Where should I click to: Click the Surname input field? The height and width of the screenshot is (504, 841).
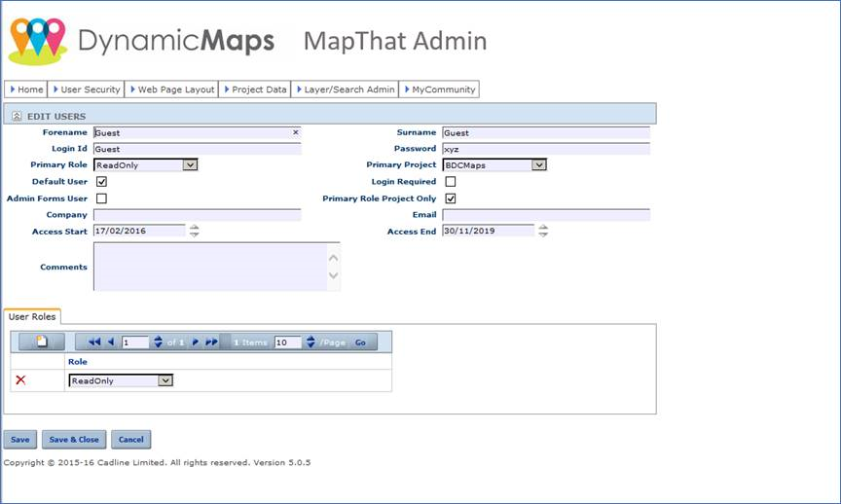pyautogui.click(x=546, y=132)
